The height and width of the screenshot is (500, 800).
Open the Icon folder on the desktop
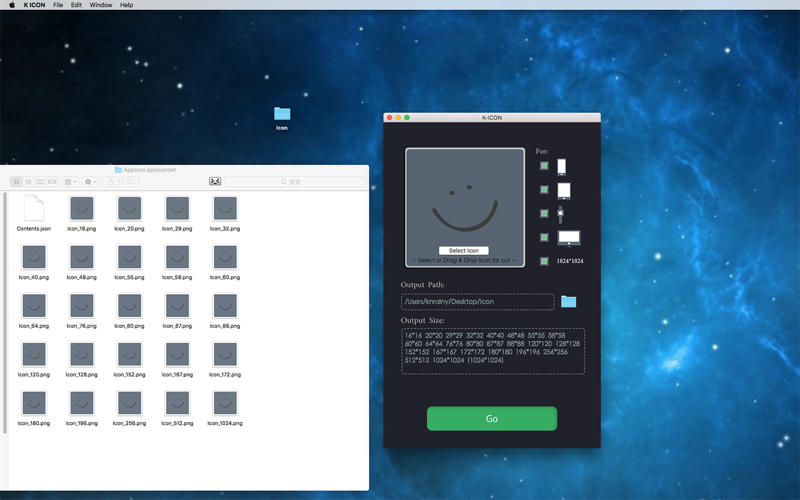[x=282, y=114]
